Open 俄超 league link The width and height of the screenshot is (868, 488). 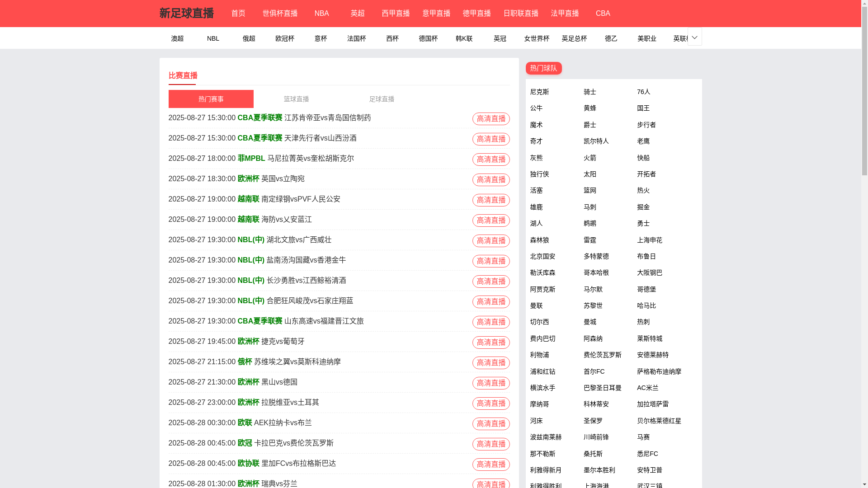[x=249, y=38]
